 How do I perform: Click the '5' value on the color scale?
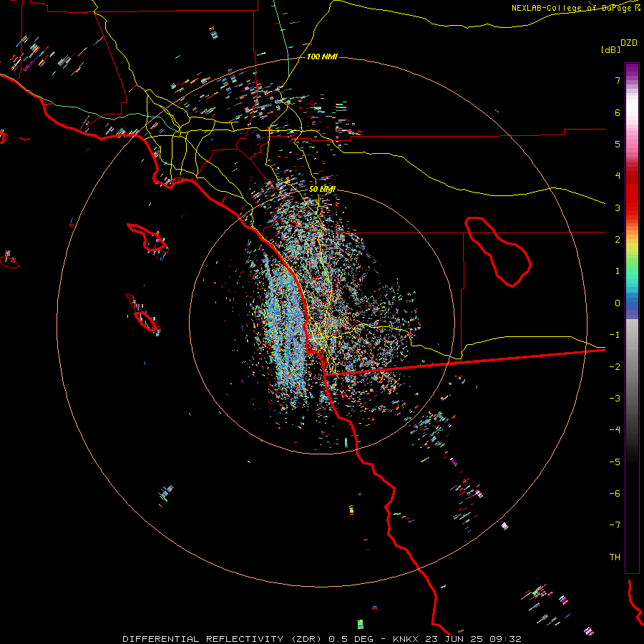[x=618, y=144]
